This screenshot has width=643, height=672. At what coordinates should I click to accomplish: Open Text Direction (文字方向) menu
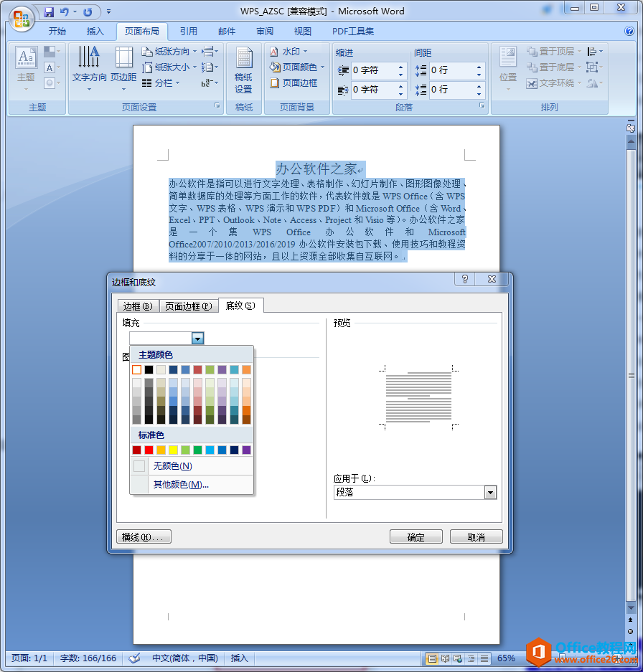tap(89, 69)
